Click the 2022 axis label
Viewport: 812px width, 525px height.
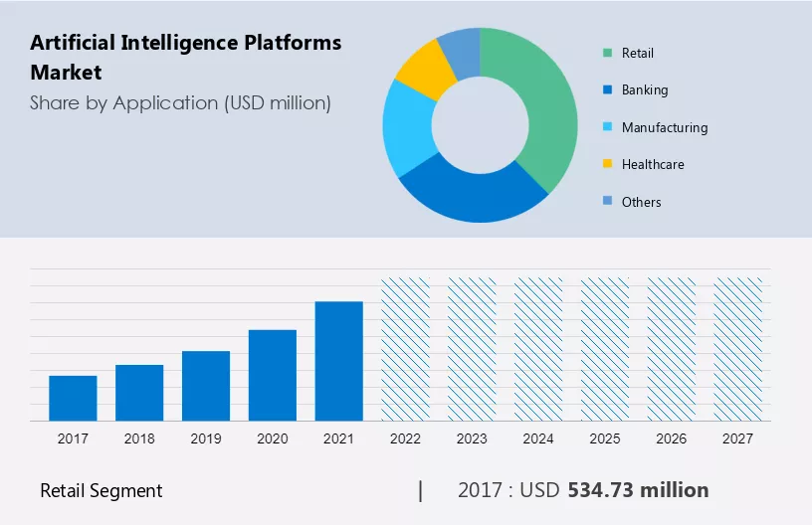point(405,438)
